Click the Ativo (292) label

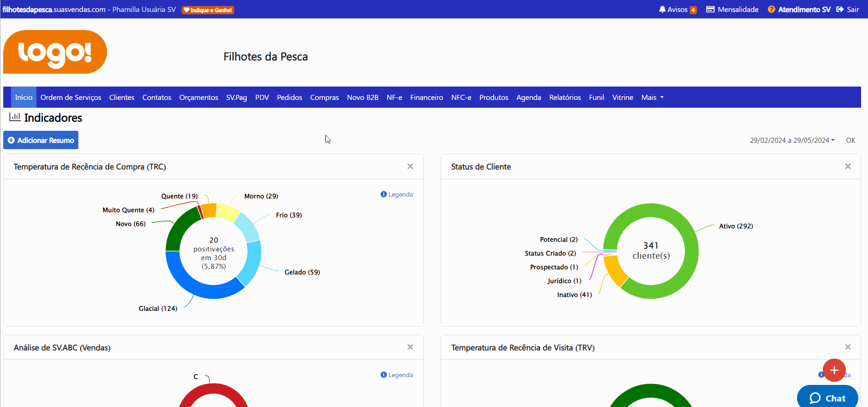736,226
